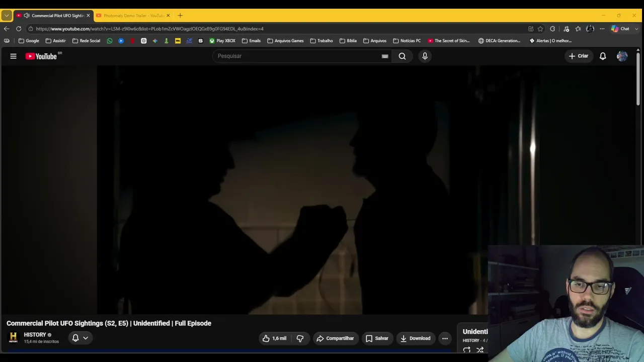Open the Notícias PC bookmarks folder
This screenshot has width=644, height=362.
tap(407, 41)
